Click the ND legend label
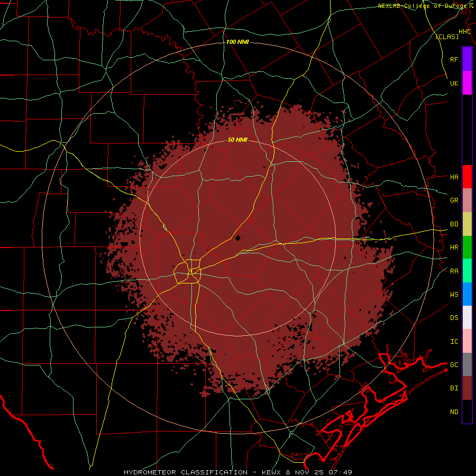Image resolution: width=476 pixels, height=476 pixels. click(x=454, y=412)
